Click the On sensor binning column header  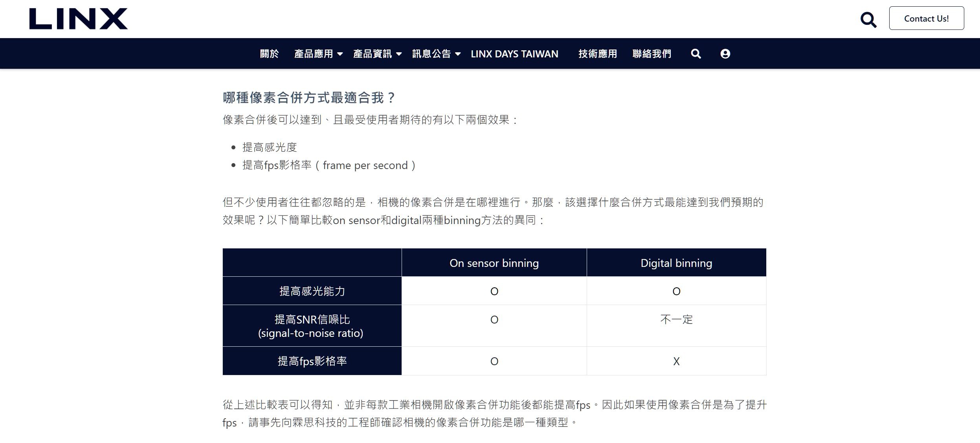tap(494, 263)
